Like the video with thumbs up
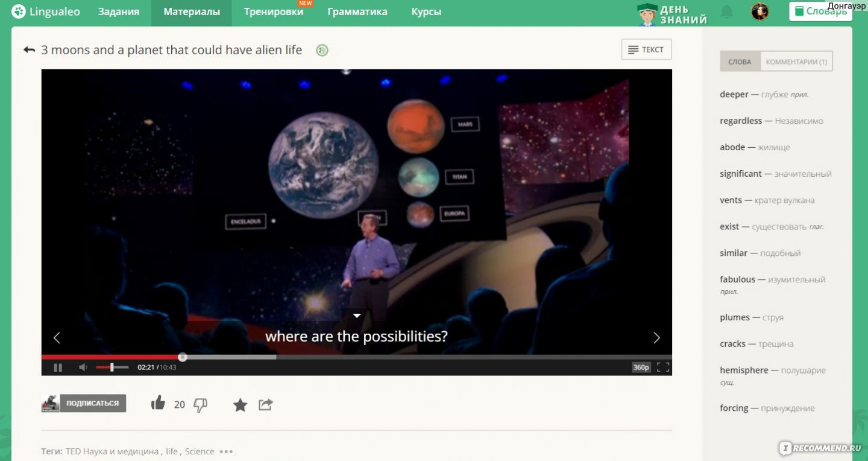The width and height of the screenshot is (868, 461). 158,403
